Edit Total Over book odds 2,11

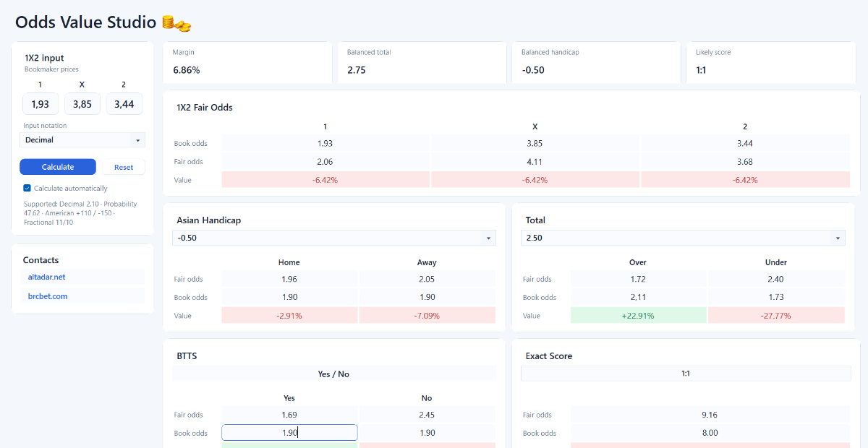tap(638, 297)
